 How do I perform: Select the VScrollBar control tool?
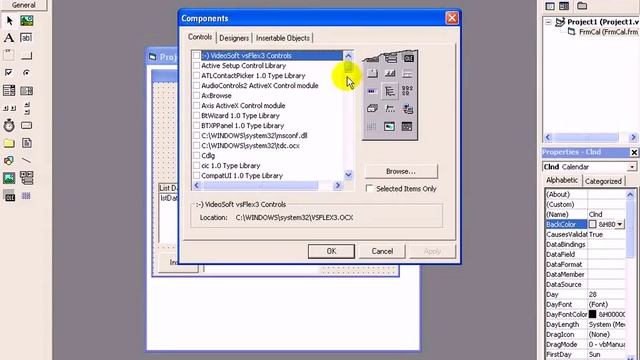[27, 108]
